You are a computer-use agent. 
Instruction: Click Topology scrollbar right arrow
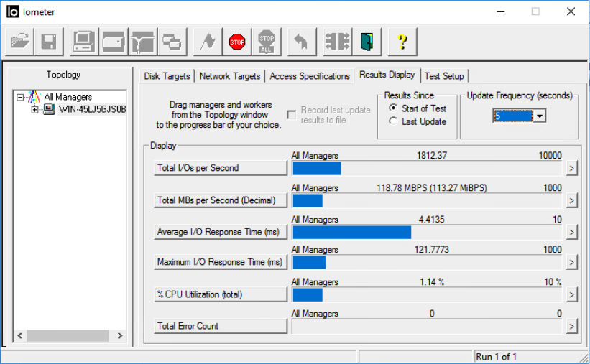coord(120,335)
